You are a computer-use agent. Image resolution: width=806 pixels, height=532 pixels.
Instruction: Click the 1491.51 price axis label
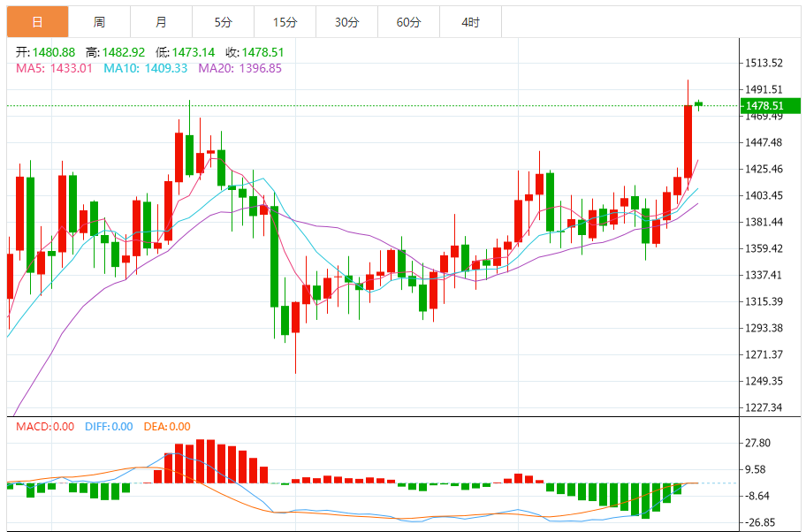click(764, 89)
